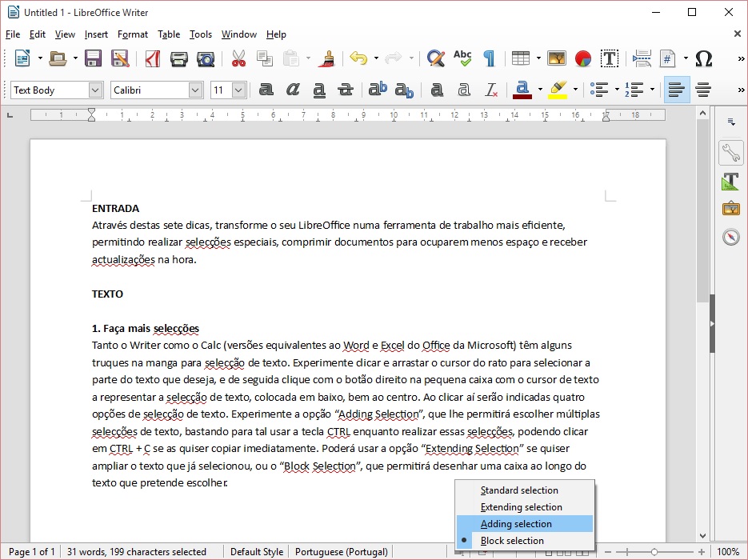748x560 pixels.
Task: Choose Extending selection from the popup menu
Action: point(525,507)
